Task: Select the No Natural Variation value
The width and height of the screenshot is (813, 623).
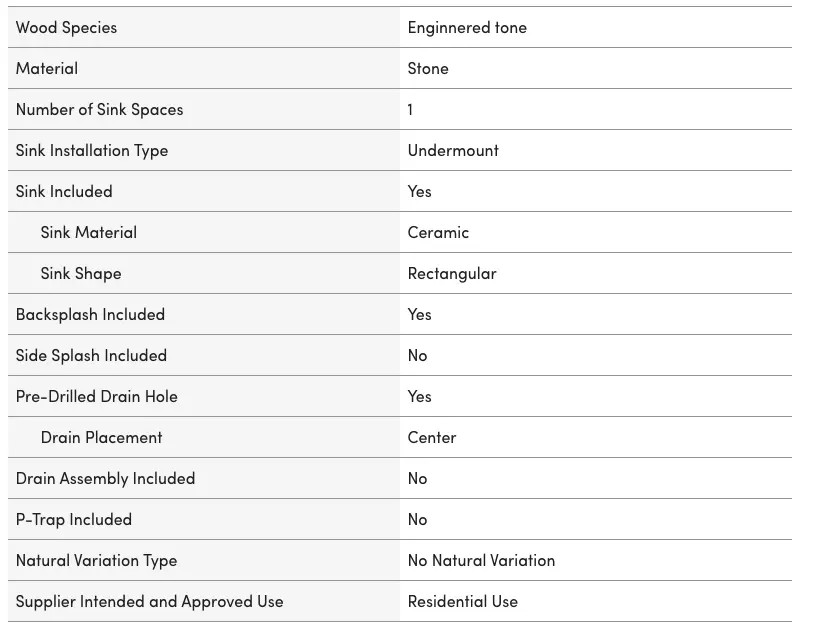Action: (482, 560)
